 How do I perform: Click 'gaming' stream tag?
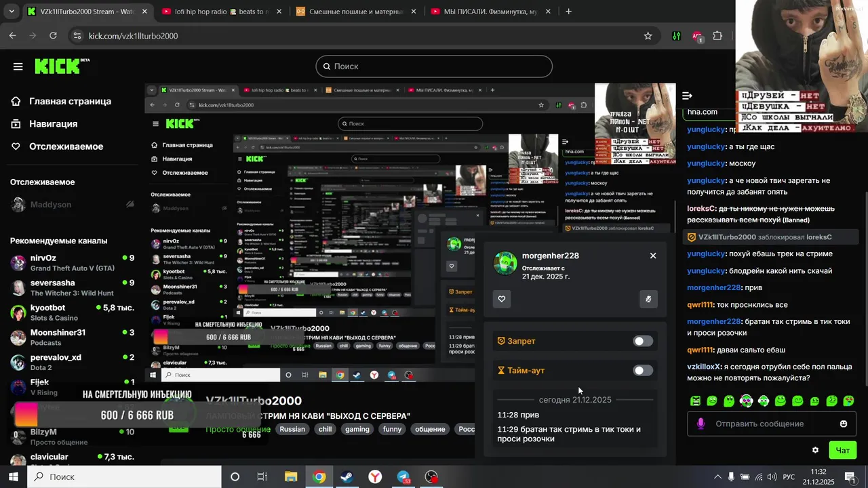coord(357,429)
